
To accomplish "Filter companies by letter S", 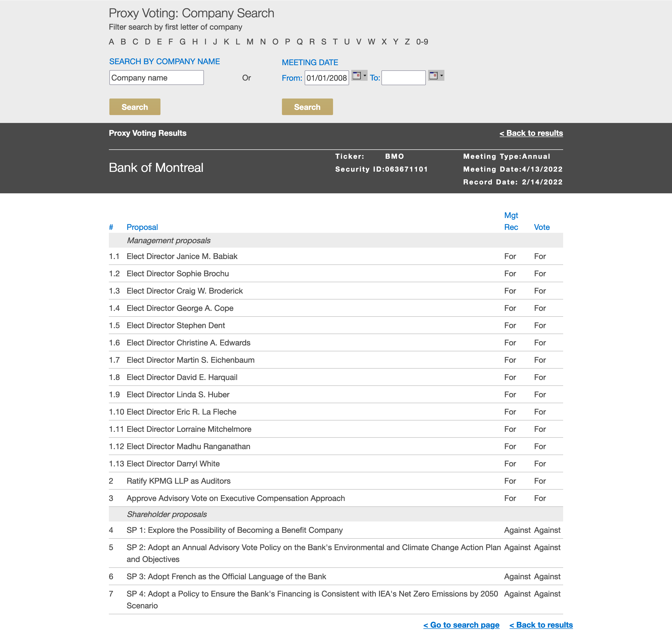I will 324,42.
